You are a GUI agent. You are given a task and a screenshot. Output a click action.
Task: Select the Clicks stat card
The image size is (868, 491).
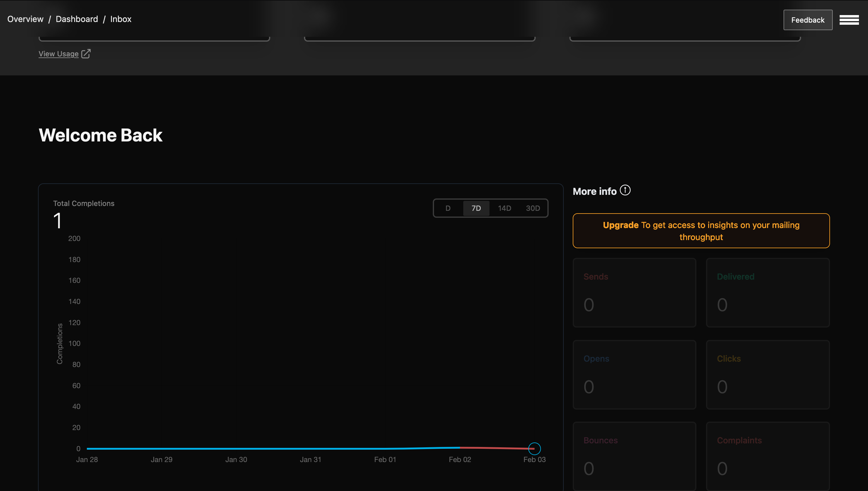click(768, 374)
